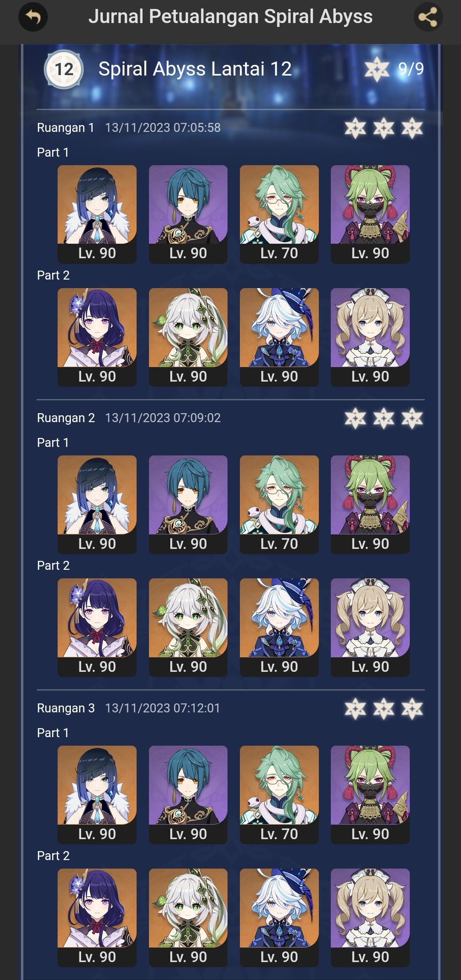This screenshot has height=980, width=461.
Task: Select first star of Ruangan 1
Action: [x=355, y=128]
